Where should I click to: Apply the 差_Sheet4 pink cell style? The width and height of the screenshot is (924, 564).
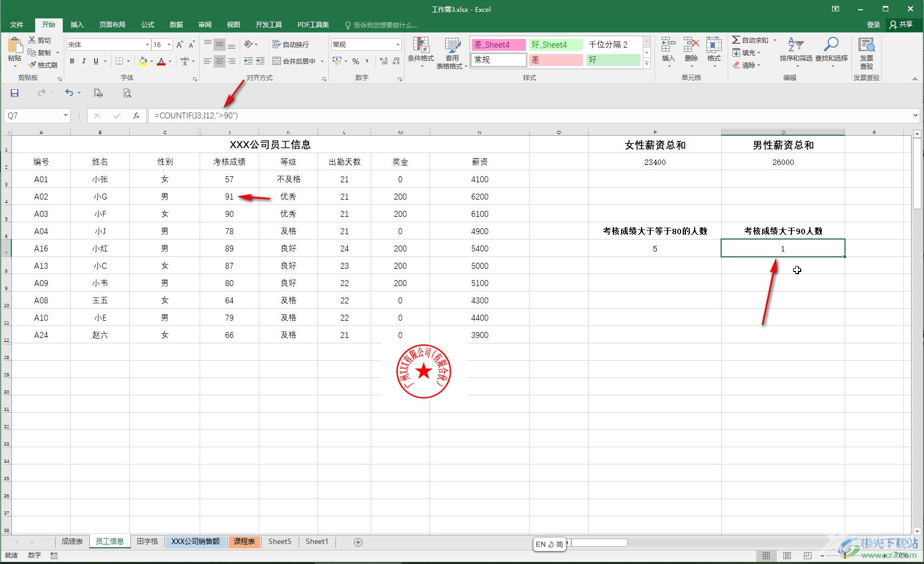[x=499, y=44]
